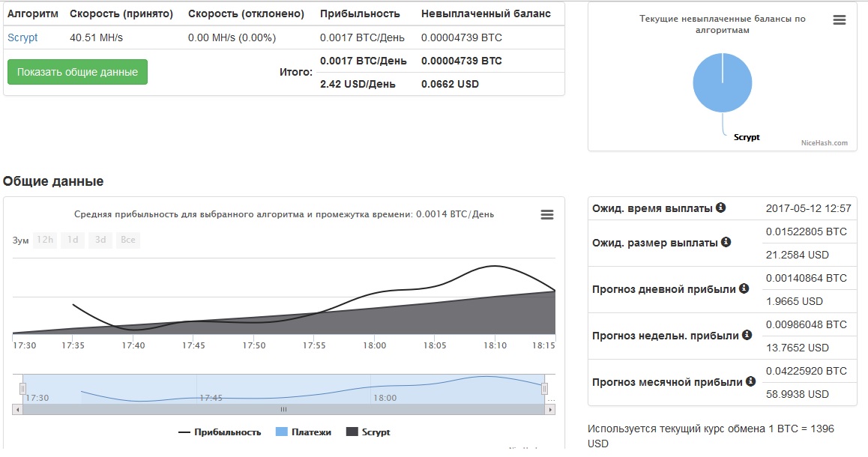Click info icon next to Ожид. время выплаты

[x=720, y=208]
